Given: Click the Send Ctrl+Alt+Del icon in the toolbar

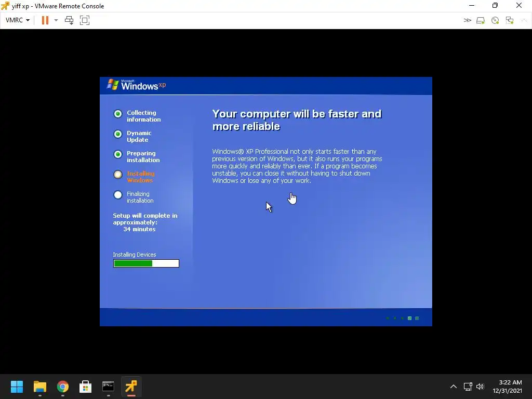Looking at the screenshot, I should click(69, 20).
